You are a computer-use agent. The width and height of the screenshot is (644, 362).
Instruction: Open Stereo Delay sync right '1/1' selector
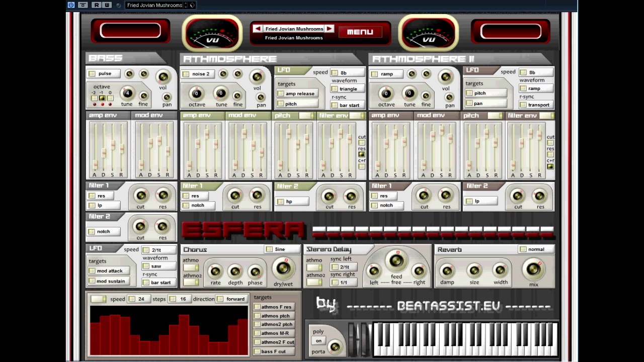[x=344, y=283]
